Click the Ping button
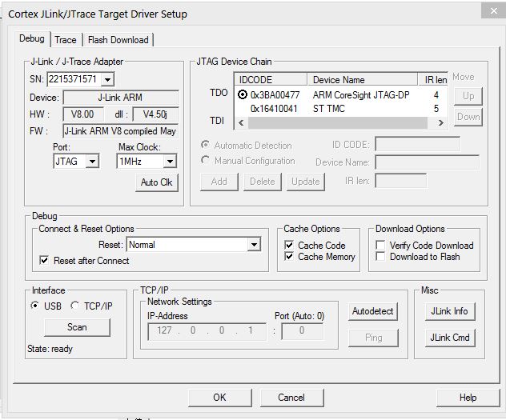 point(373,338)
